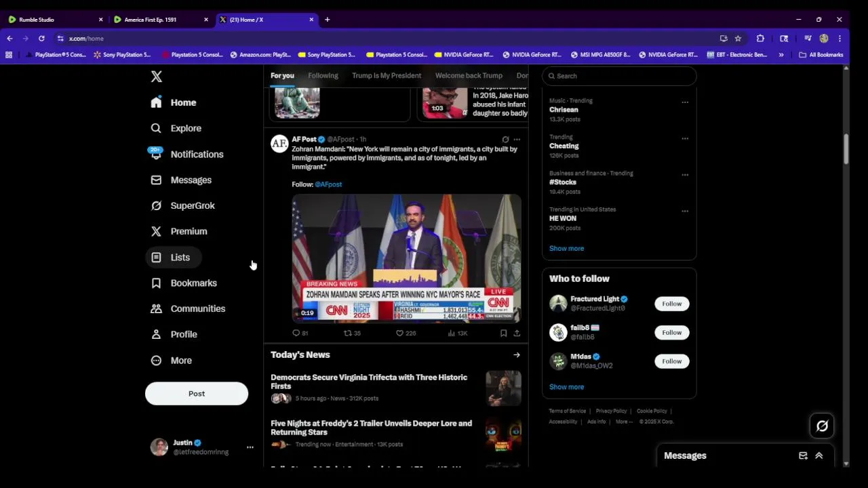Open Explore search icon in sidebar
This screenshot has width=868, height=488.
(x=156, y=128)
